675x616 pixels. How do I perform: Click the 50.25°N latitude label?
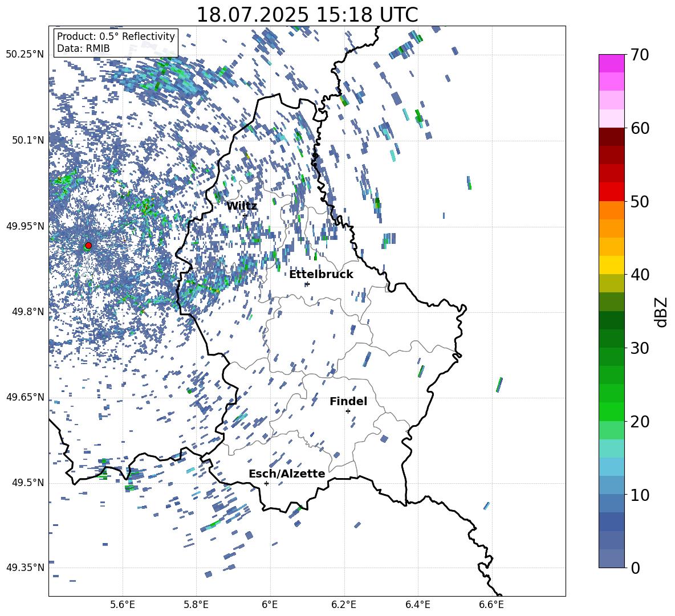25,55
